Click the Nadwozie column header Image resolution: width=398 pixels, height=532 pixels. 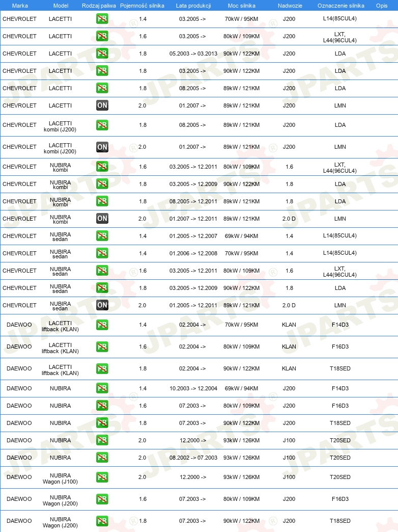(x=290, y=6)
